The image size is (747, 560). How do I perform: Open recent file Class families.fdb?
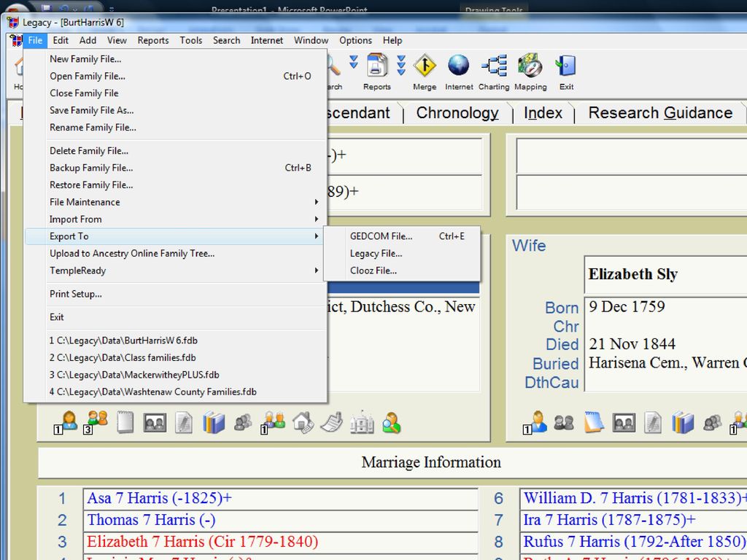(175, 357)
